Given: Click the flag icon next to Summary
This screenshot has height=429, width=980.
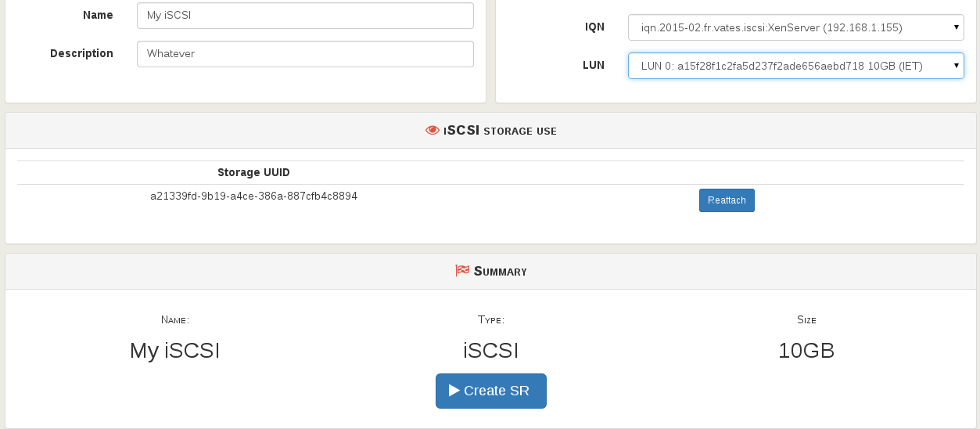Looking at the screenshot, I should [x=462, y=271].
